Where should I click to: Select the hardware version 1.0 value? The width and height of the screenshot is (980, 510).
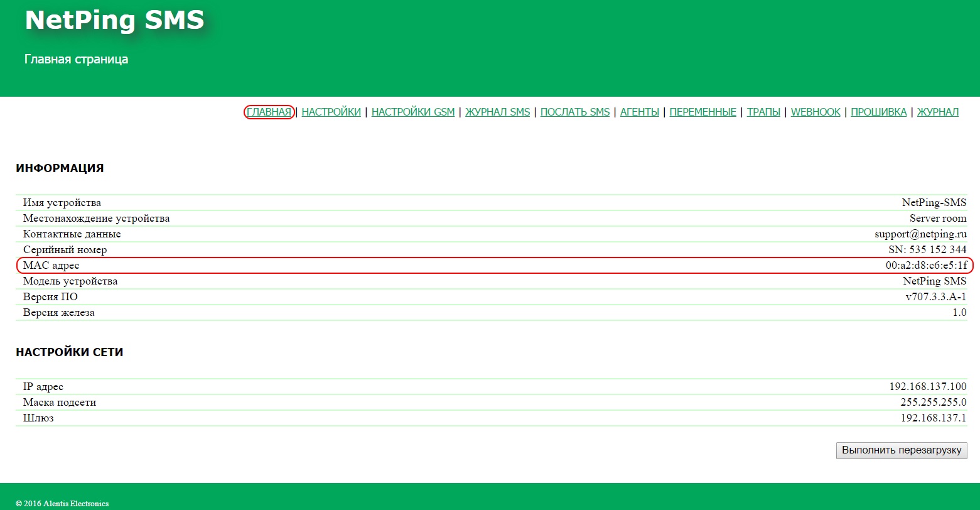(959, 313)
